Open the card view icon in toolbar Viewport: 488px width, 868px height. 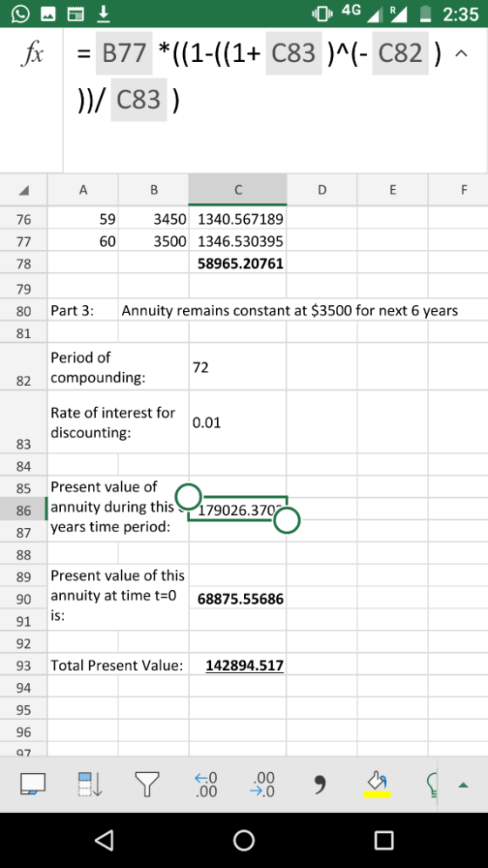pyautogui.click(x=32, y=783)
